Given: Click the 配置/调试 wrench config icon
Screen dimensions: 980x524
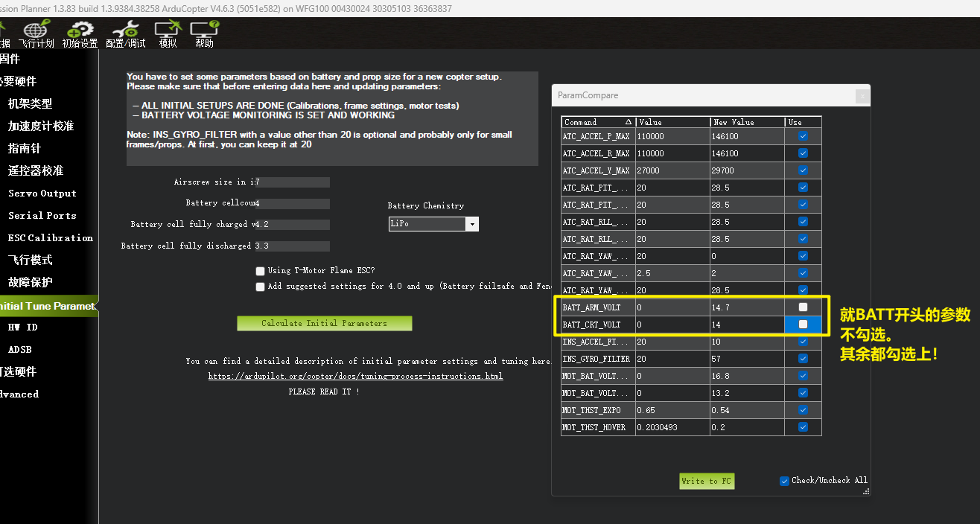Looking at the screenshot, I should point(126,31).
